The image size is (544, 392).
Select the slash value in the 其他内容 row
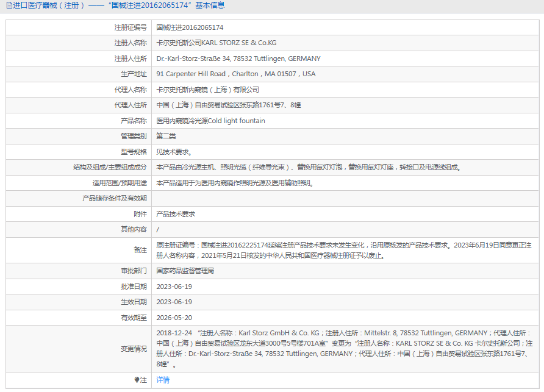coord(158,229)
